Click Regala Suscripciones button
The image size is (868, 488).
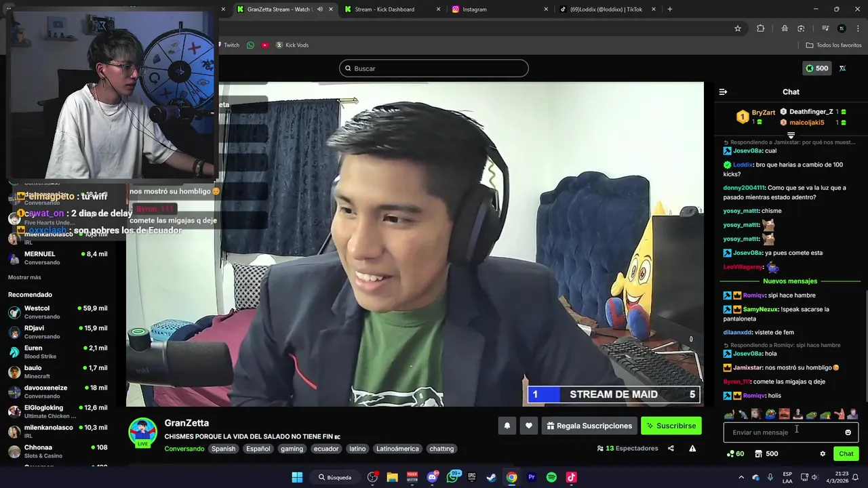(589, 426)
